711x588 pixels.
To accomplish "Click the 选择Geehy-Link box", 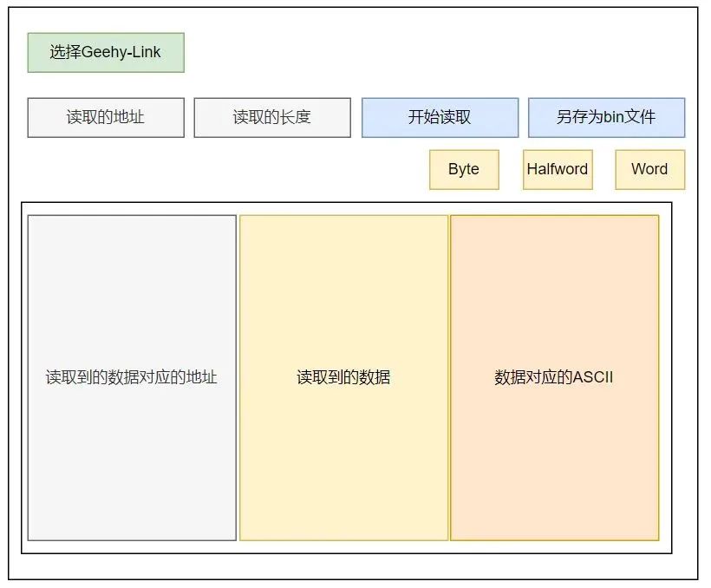I will [x=106, y=53].
